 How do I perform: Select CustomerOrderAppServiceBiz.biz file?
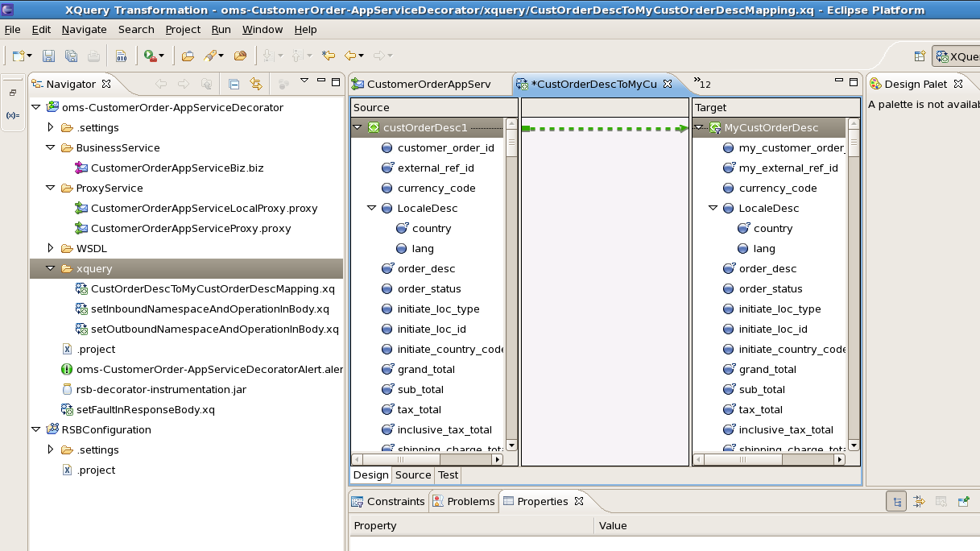click(177, 168)
